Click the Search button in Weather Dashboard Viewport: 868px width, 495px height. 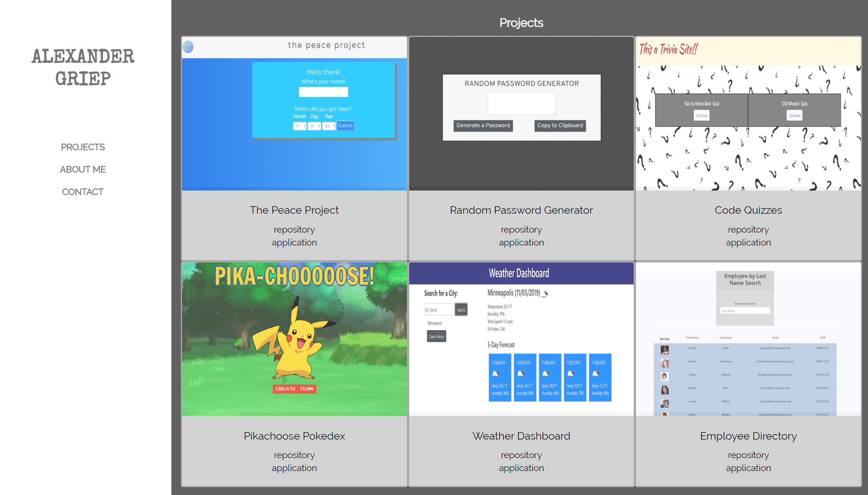[x=461, y=310]
